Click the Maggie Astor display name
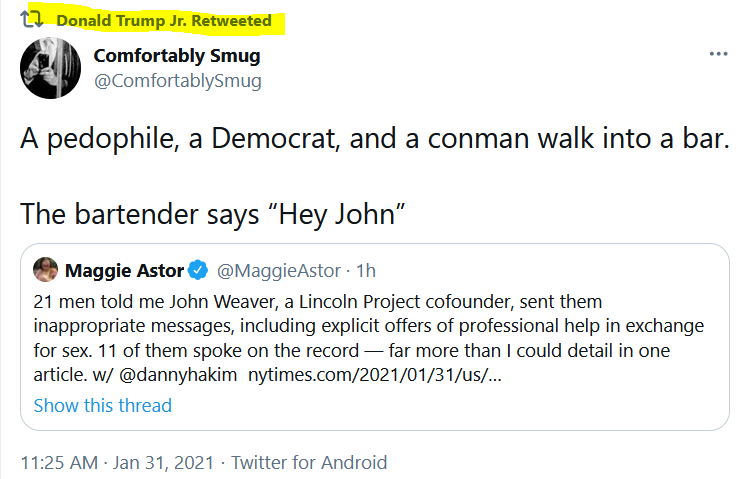Image resolution: width=742 pixels, height=479 pixels. (x=124, y=271)
